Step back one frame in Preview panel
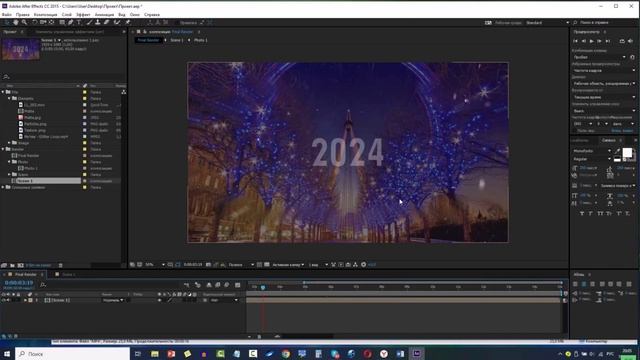 [584, 41]
